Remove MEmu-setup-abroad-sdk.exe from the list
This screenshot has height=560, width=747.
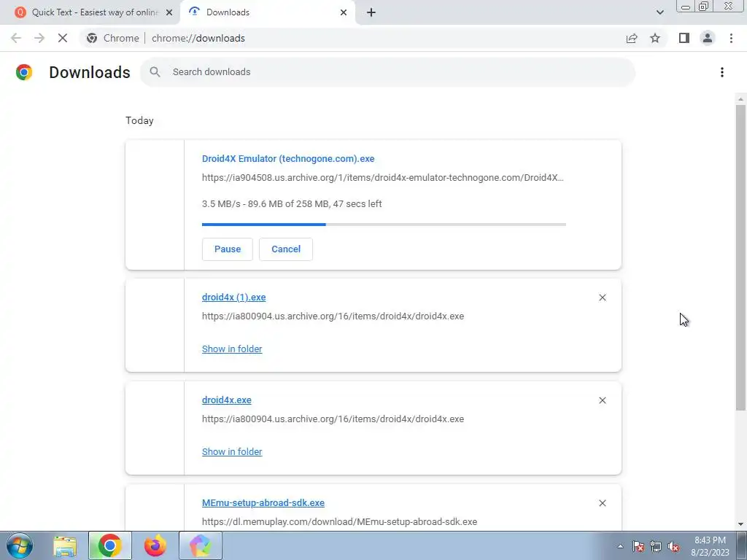coord(602,503)
